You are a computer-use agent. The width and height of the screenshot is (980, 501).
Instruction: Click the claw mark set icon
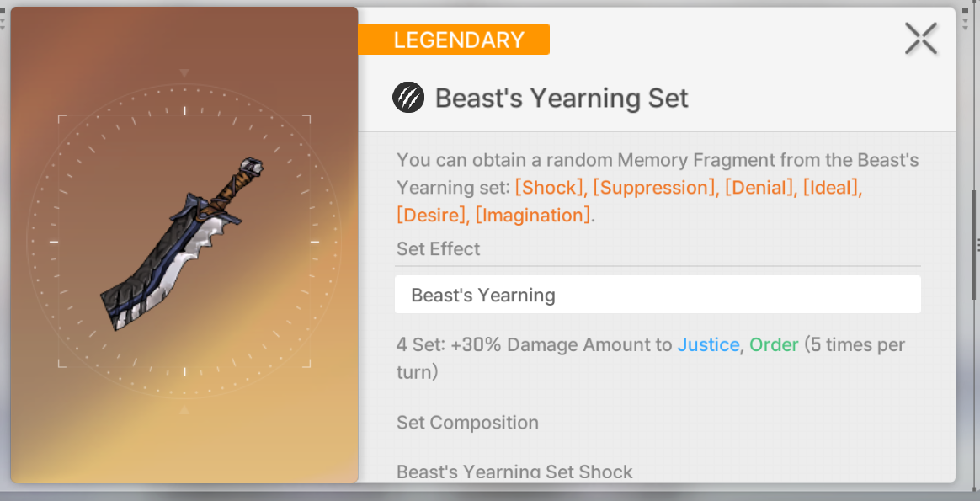[408, 99]
